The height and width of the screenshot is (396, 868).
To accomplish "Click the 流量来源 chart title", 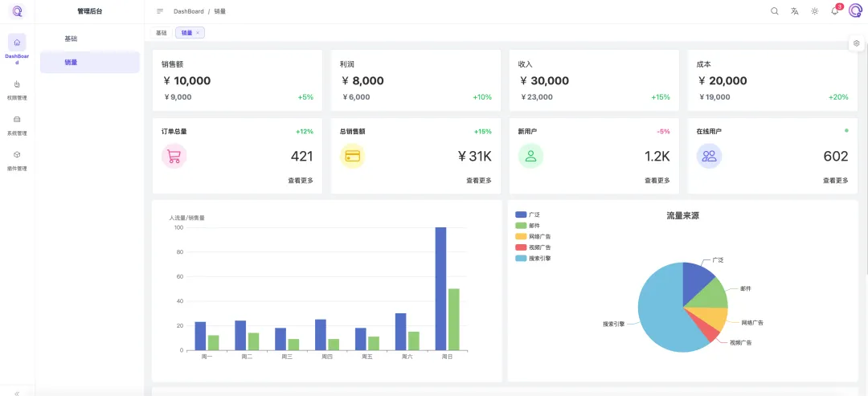I will pos(682,216).
